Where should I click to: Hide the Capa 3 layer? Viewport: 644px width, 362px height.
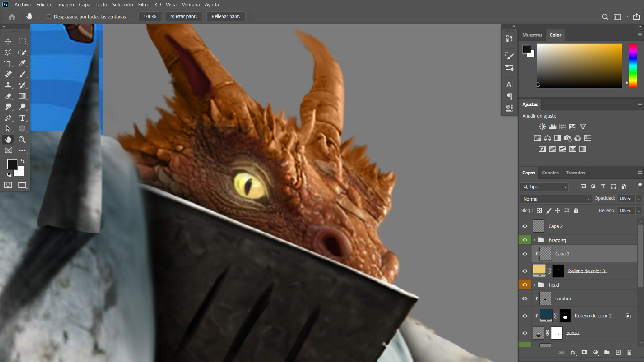pos(525,254)
